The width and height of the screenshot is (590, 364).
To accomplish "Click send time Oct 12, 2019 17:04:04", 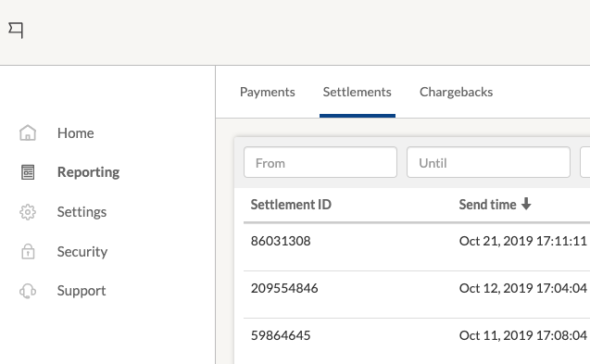I will click(523, 288).
